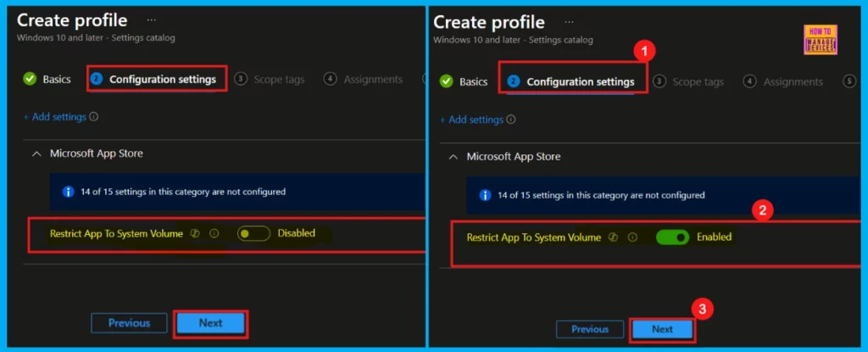Open the ellipsis menu beside left Create profile
This screenshot has width=868, height=352.
click(x=151, y=20)
